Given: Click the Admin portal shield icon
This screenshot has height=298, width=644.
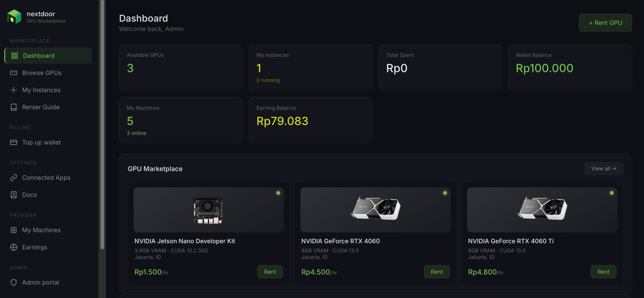Looking at the screenshot, I should click(x=14, y=283).
